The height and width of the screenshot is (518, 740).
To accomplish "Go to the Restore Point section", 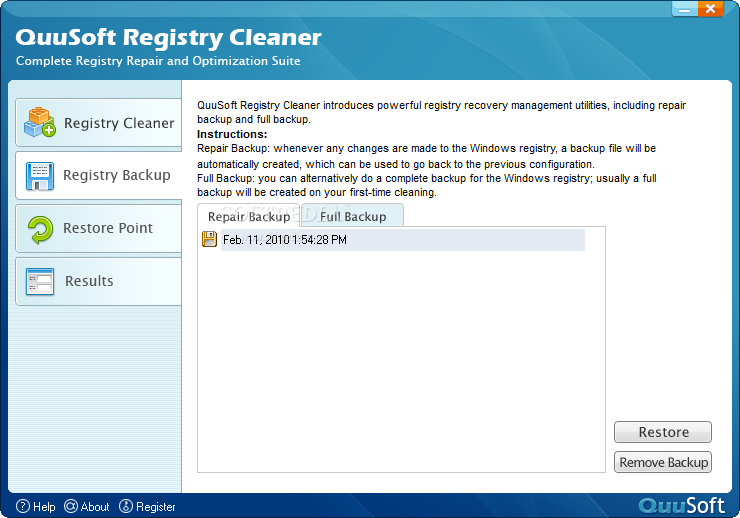I will point(99,229).
